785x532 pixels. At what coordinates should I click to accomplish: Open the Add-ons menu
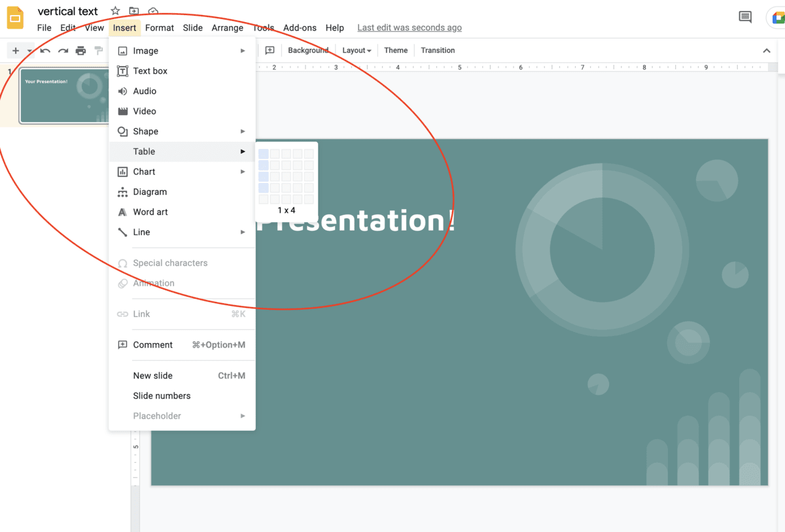click(300, 28)
